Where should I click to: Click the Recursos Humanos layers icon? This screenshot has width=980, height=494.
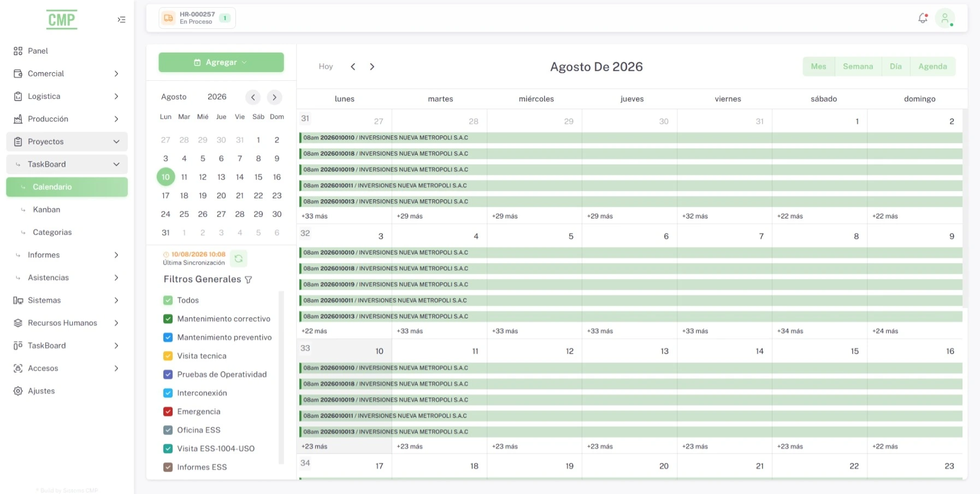(18, 323)
